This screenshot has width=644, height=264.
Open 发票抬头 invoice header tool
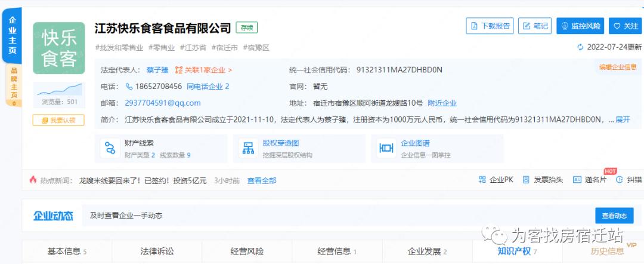pos(543,180)
